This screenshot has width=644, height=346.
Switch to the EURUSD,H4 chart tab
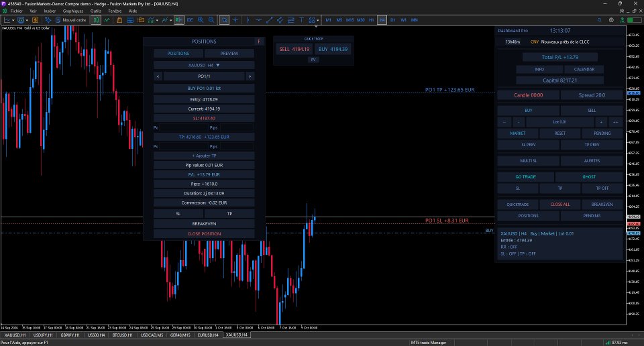tap(208, 335)
